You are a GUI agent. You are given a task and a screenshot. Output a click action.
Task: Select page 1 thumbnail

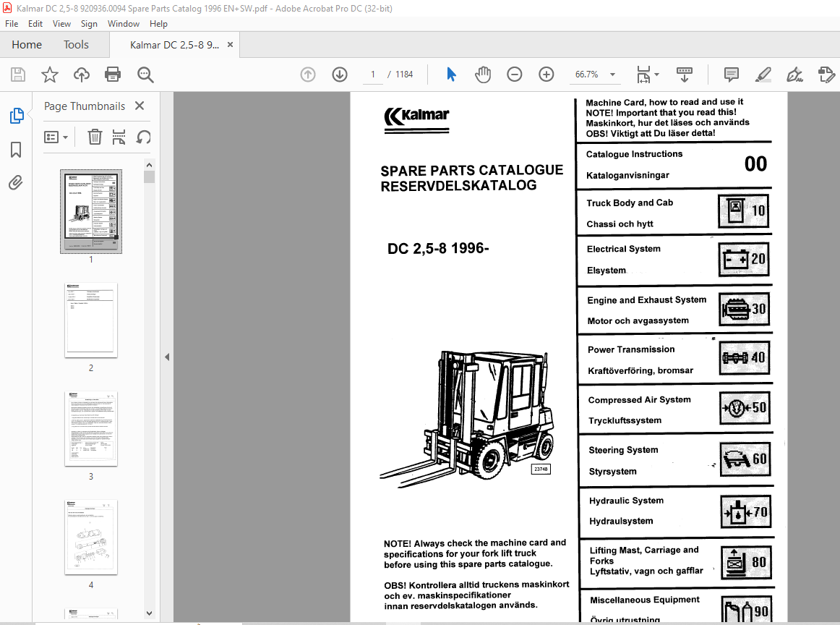click(91, 211)
